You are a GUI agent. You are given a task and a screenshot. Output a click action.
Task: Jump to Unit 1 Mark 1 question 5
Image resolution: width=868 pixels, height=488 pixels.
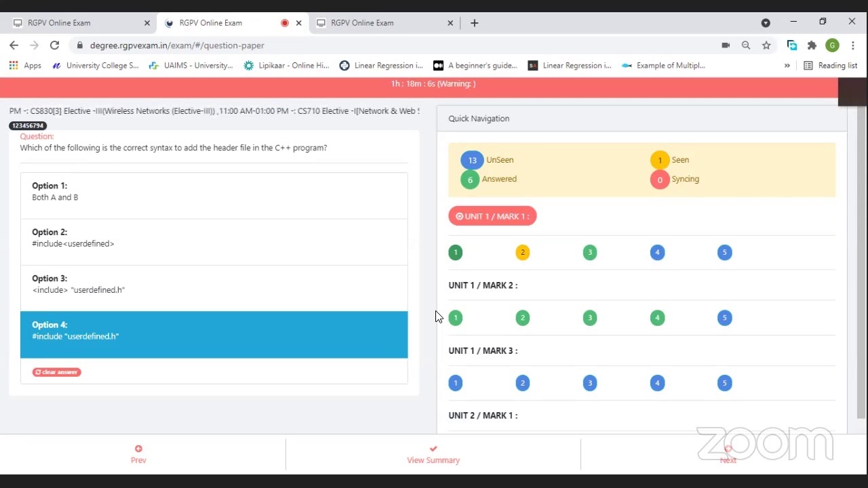tap(724, 253)
